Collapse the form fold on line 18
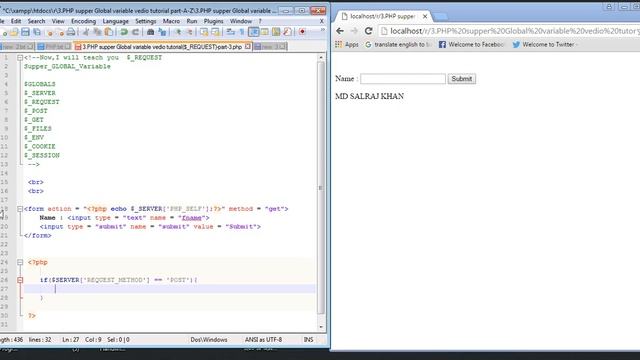 pos(20,209)
